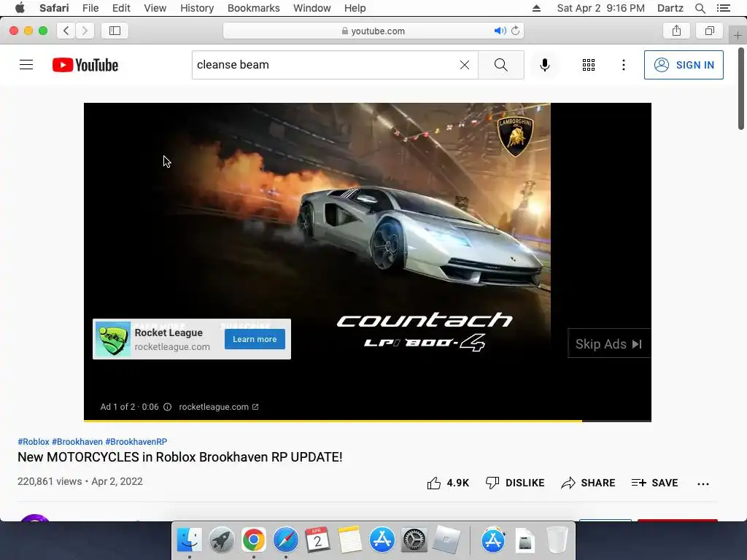747x560 pixels.
Task: Open the Trash in the Dock
Action: (x=557, y=540)
